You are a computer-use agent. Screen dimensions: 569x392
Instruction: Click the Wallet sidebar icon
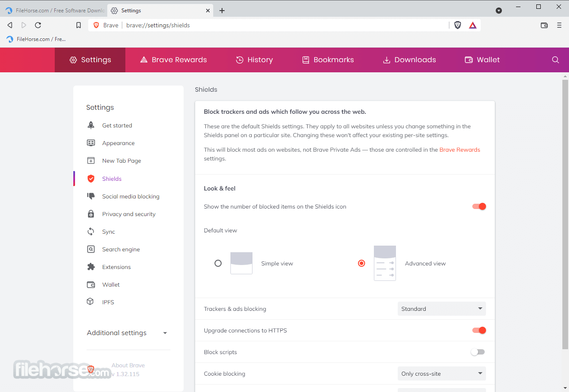tap(91, 284)
